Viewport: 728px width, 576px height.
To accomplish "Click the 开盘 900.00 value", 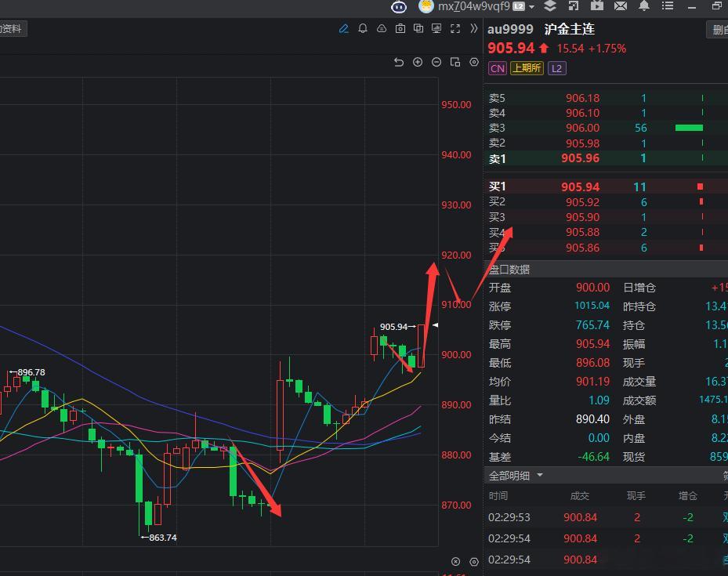I will pos(593,288).
